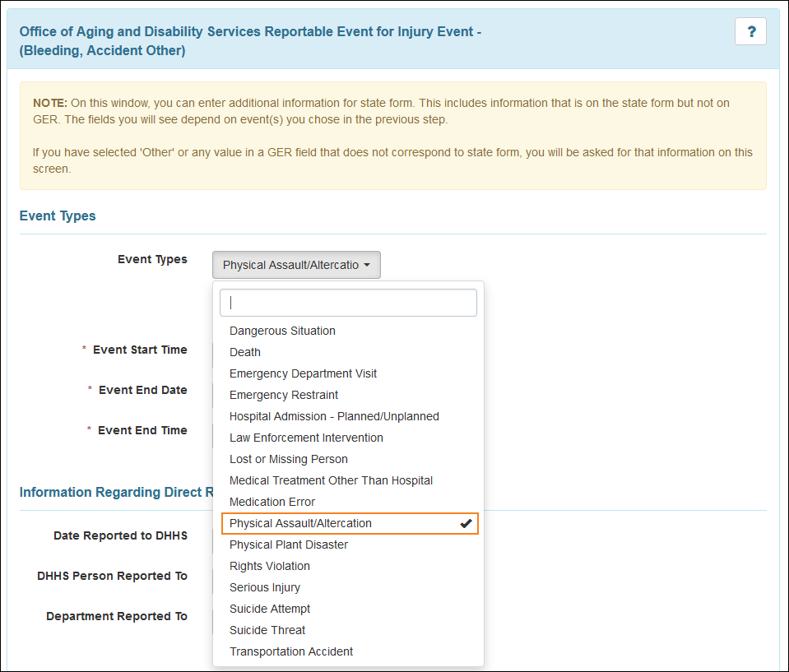Collapse the Event Types dropdown button

(296, 265)
